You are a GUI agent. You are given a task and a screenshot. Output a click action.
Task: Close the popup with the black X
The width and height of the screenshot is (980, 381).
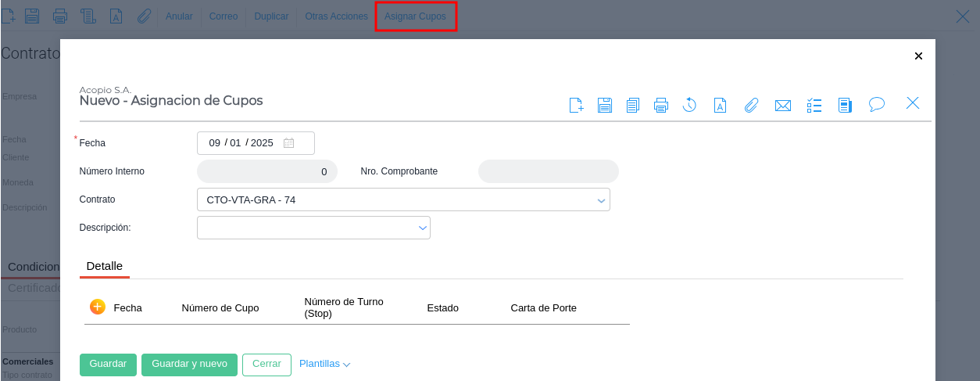click(918, 56)
